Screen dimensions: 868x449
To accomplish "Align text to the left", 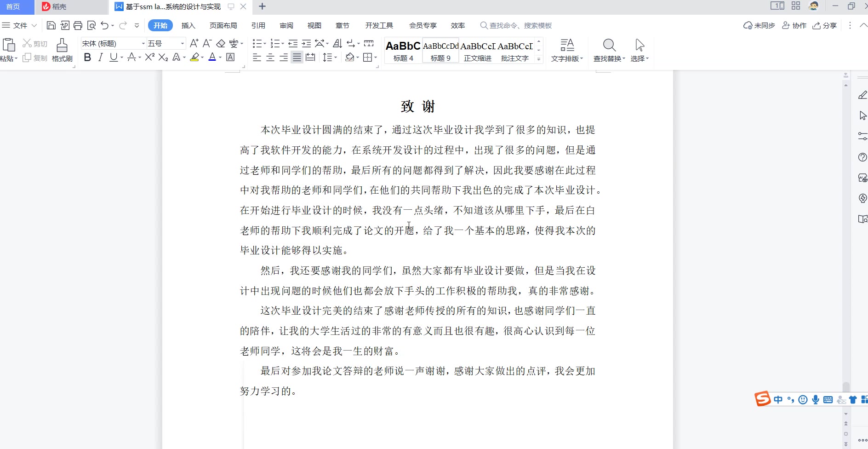I will point(257,58).
